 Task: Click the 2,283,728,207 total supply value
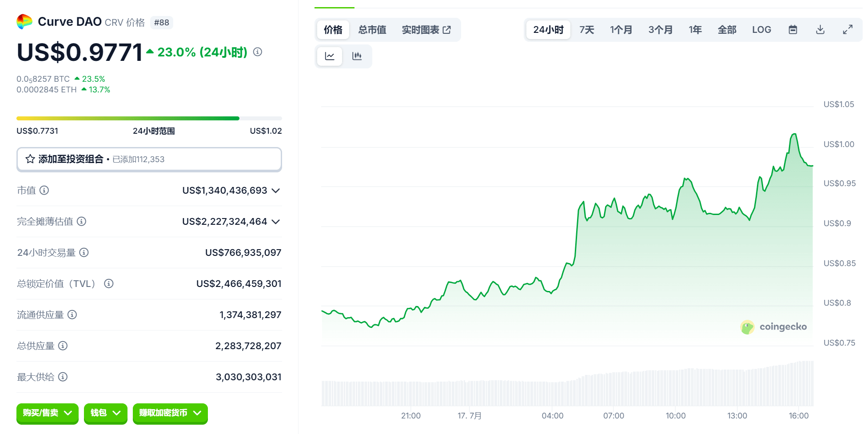tap(248, 346)
